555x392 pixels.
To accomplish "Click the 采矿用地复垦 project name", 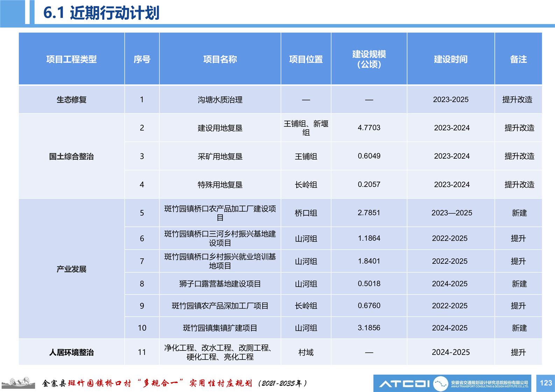I will coord(220,156).
